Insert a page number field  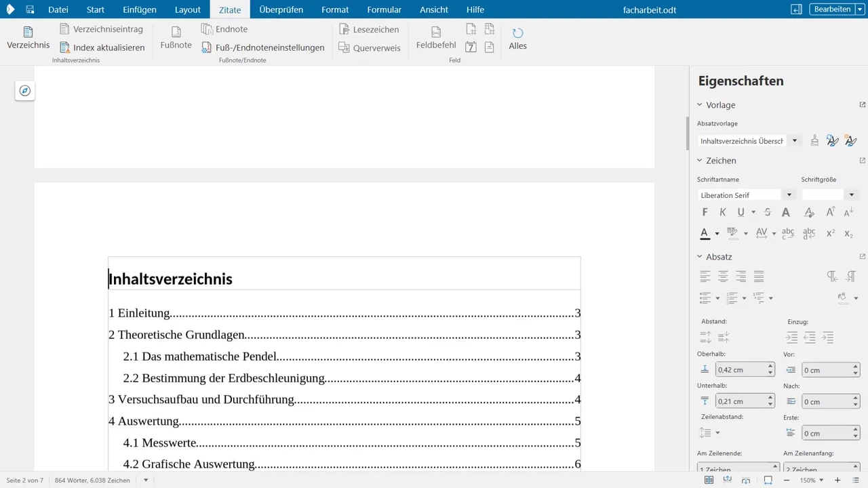click(471, 29)
